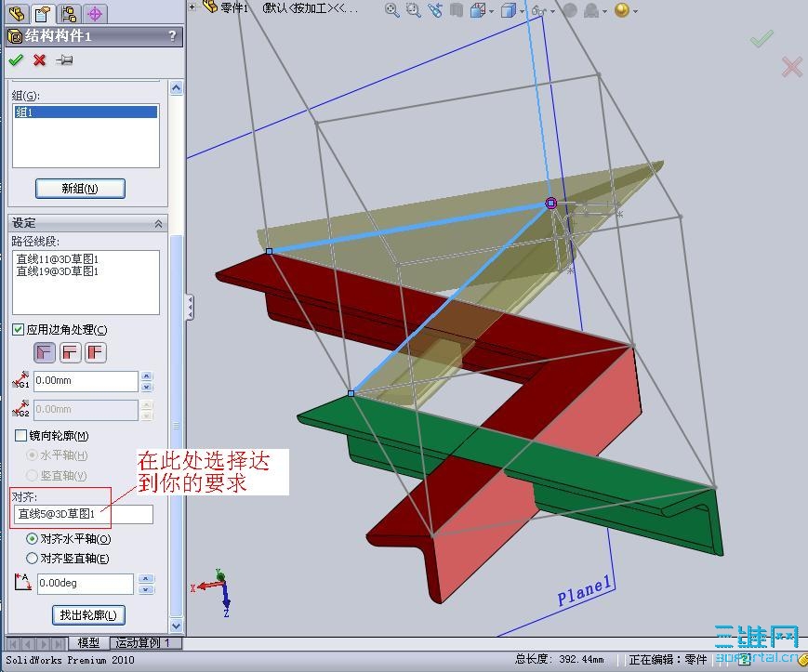Screen dimensions: 808x672
Task: Decrease the G1 gap value
Action: [147, 387]
